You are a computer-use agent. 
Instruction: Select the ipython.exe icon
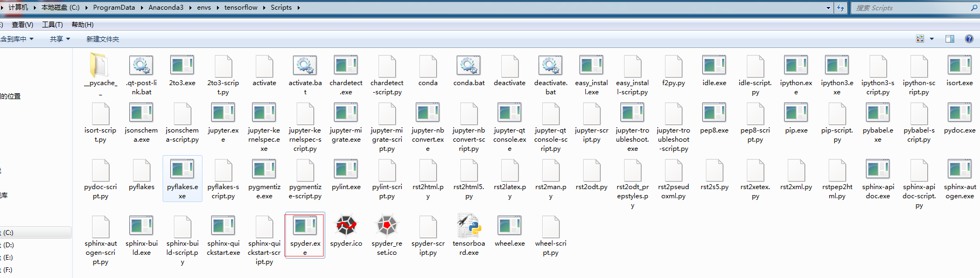tap(796, 66)
